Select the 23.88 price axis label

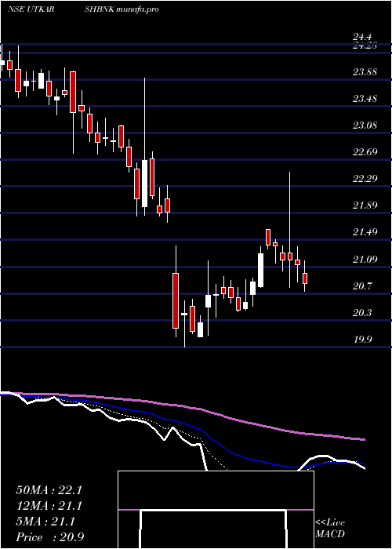365,72
